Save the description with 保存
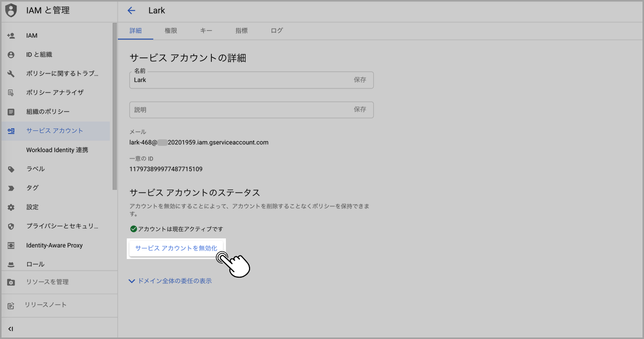Screen dimensions: 644x339 360,110
